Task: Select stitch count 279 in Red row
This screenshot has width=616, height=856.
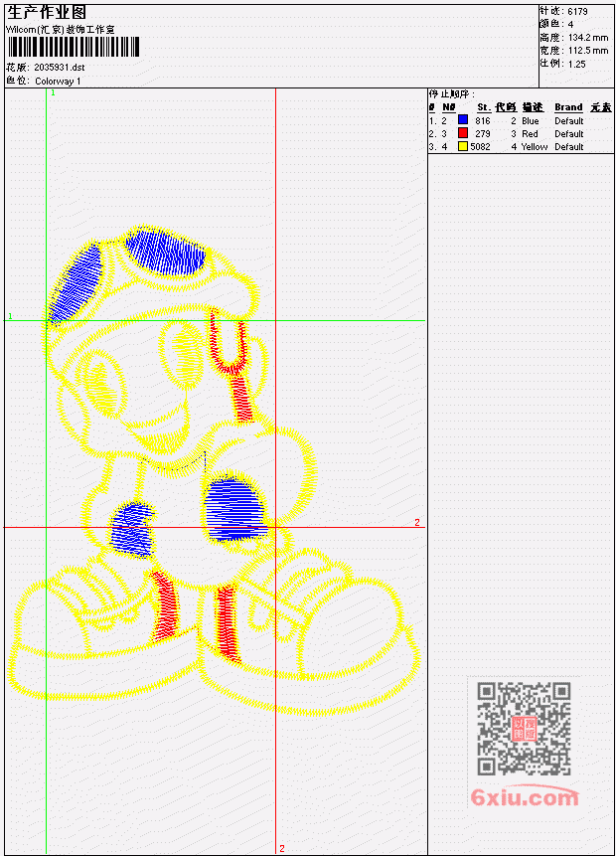Action: (x=482, y=134)
